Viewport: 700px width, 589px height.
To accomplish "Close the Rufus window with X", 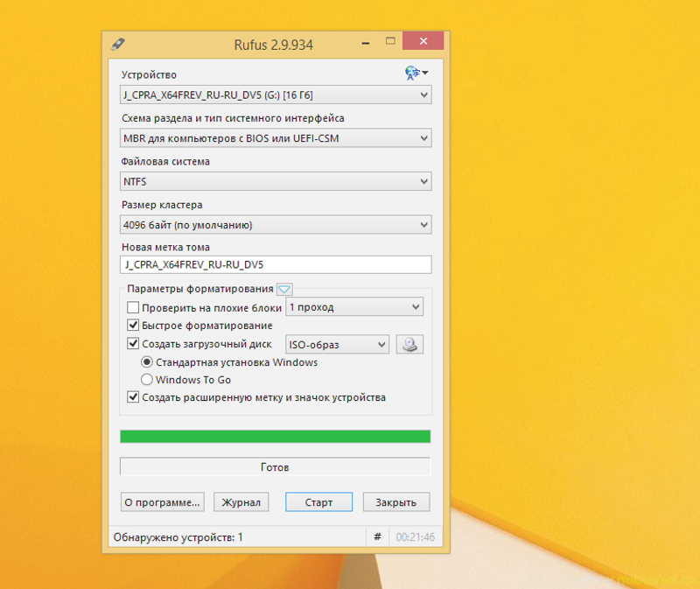I will (x=423, y=41).
